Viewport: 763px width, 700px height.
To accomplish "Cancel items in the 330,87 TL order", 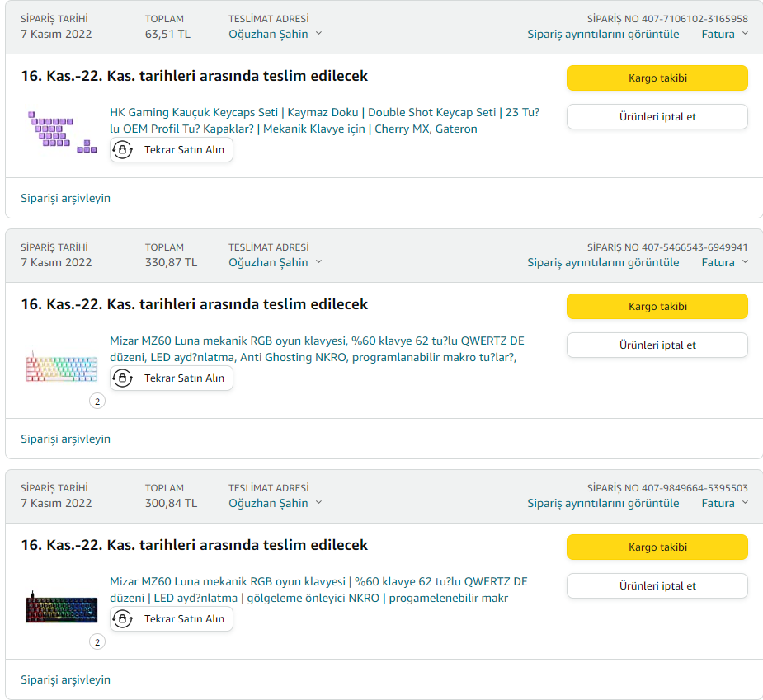I will (x=657, y=345).
